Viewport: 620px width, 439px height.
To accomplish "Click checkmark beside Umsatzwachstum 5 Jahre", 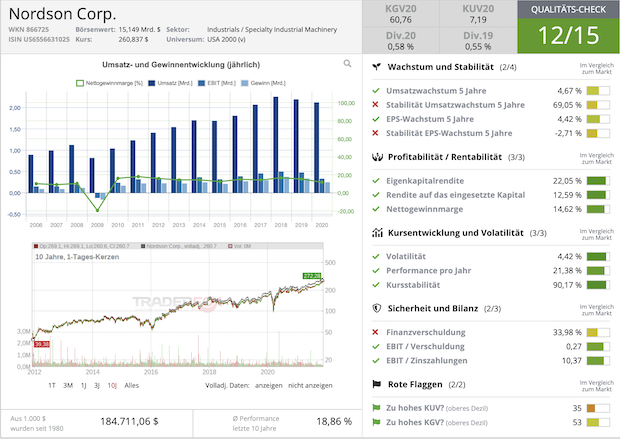I will [376, 91].
